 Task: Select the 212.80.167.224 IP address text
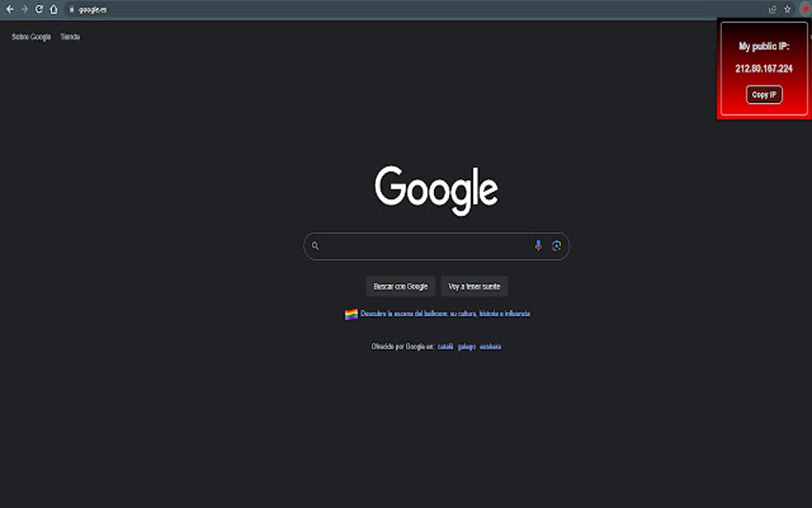(764, 68)
